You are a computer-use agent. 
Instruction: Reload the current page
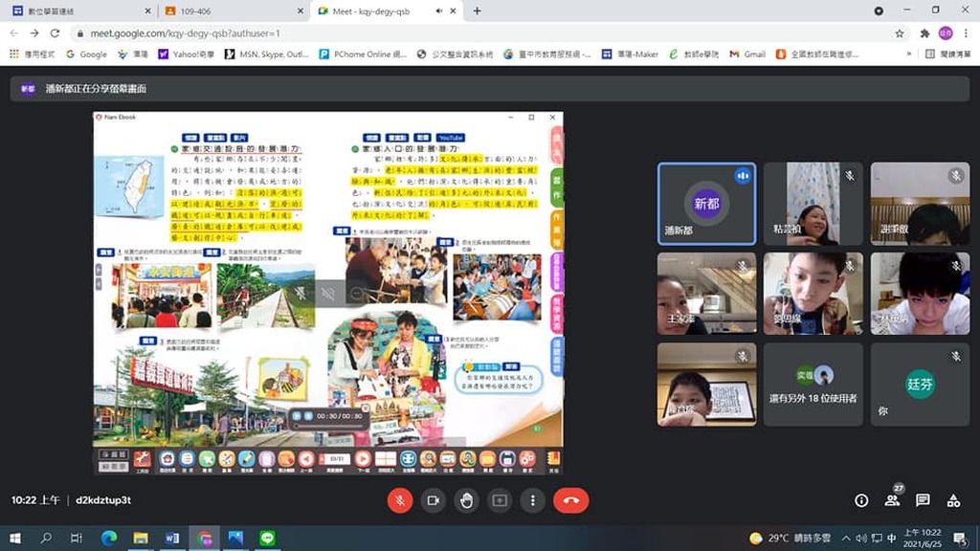[x=55, y=33]
